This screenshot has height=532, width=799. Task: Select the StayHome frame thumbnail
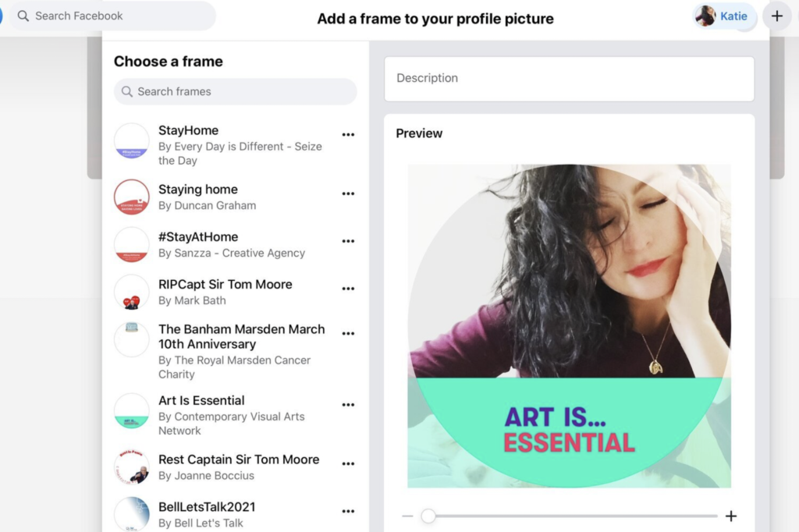tap(131, 140)
